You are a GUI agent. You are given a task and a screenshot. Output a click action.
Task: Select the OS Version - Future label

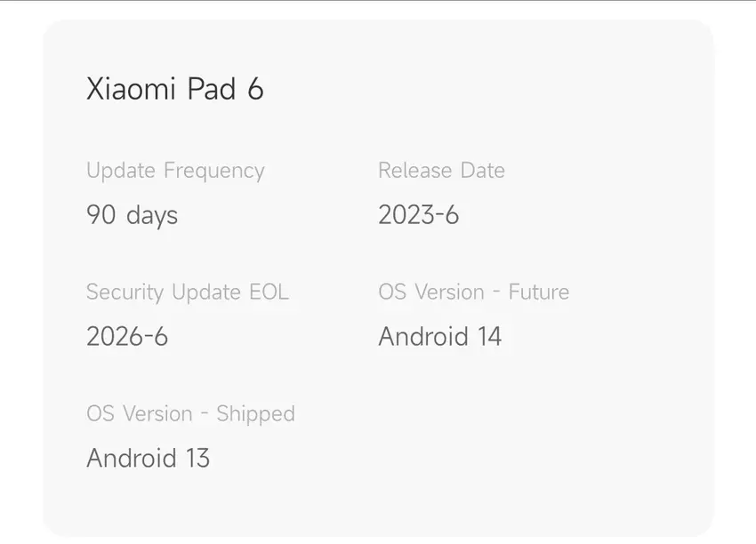473,292
